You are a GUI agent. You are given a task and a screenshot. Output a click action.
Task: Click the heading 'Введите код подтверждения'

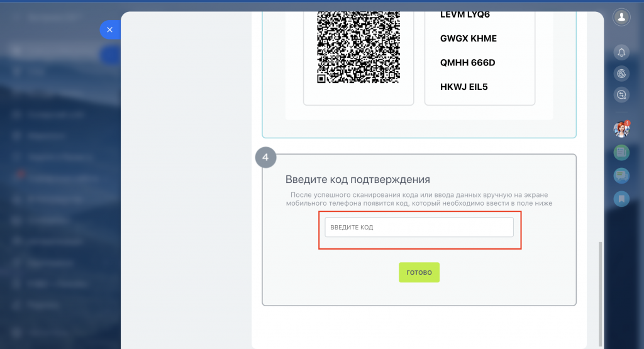pyautogui.click(x=357, y=179)
